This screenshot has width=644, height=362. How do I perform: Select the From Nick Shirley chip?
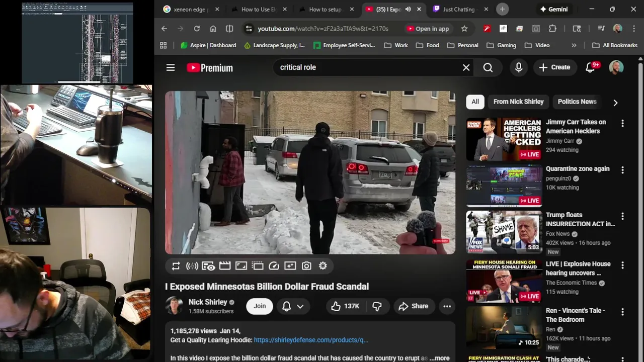point(518,102)
